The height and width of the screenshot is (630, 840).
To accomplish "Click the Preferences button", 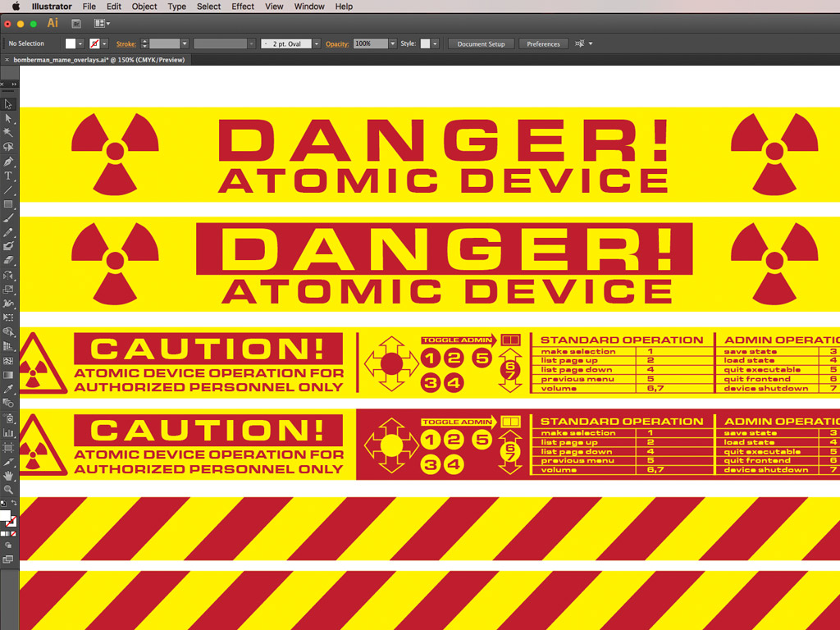I will tap(543, 44).
